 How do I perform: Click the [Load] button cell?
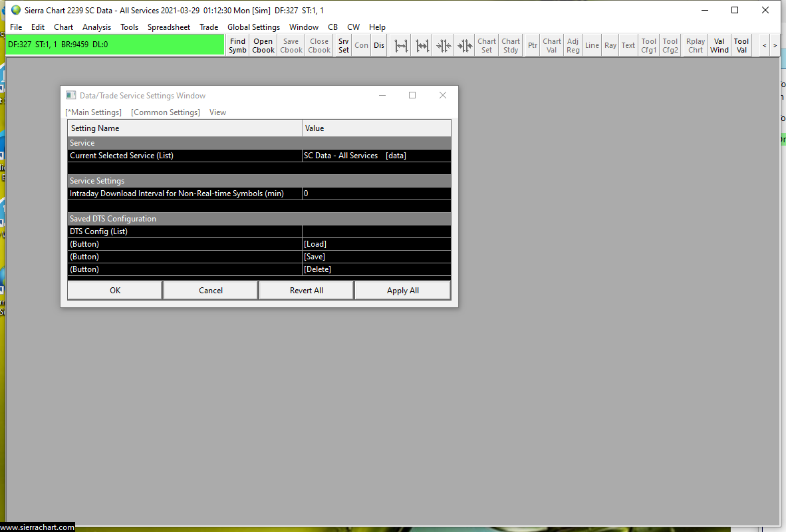376,244
